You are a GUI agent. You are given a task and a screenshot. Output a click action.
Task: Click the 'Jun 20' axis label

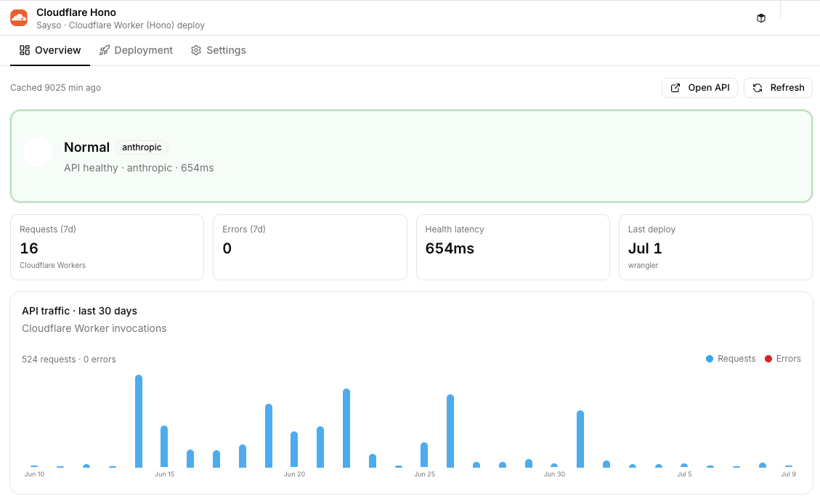[294, 474]
